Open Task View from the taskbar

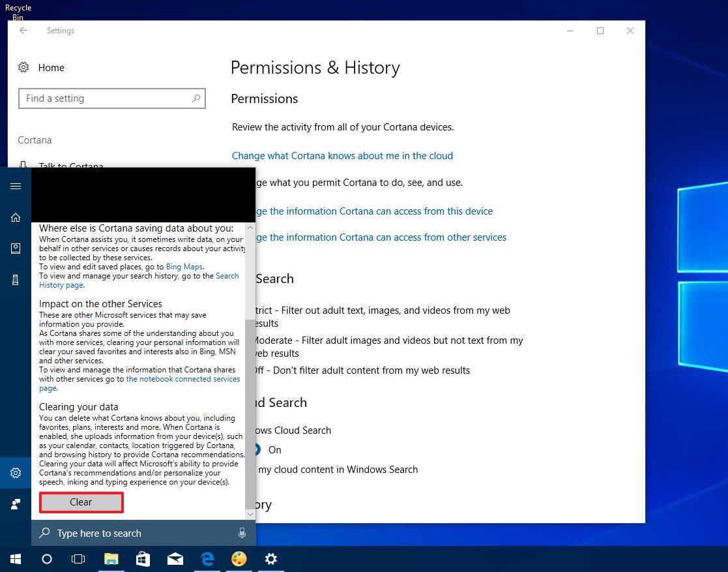point(78,559)
